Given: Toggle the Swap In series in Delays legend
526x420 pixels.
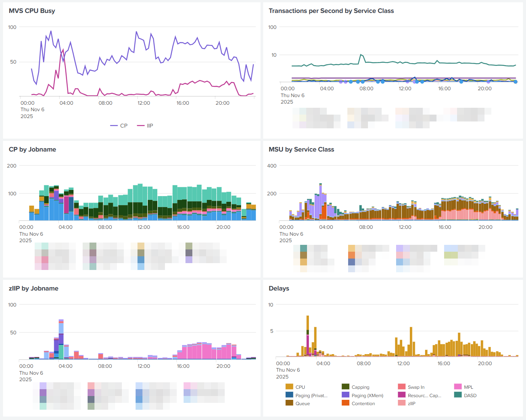Looking at the screenshot, I should [411, 387].
